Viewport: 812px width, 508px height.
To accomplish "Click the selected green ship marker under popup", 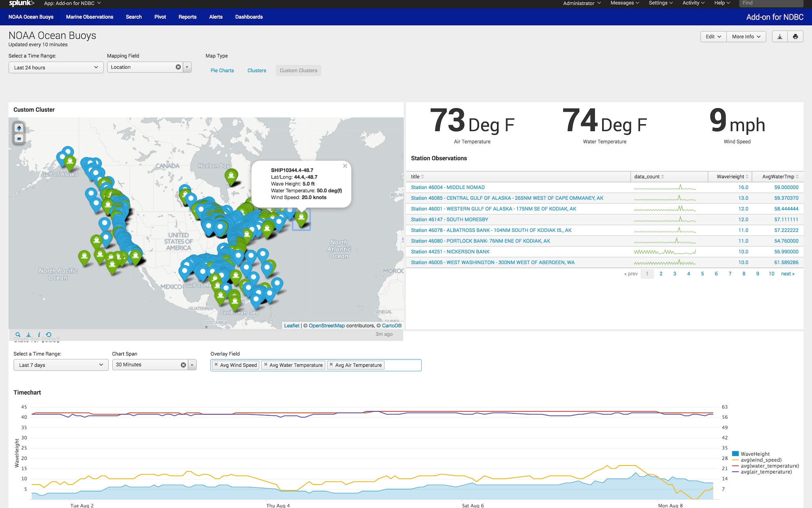I will 301,219.
